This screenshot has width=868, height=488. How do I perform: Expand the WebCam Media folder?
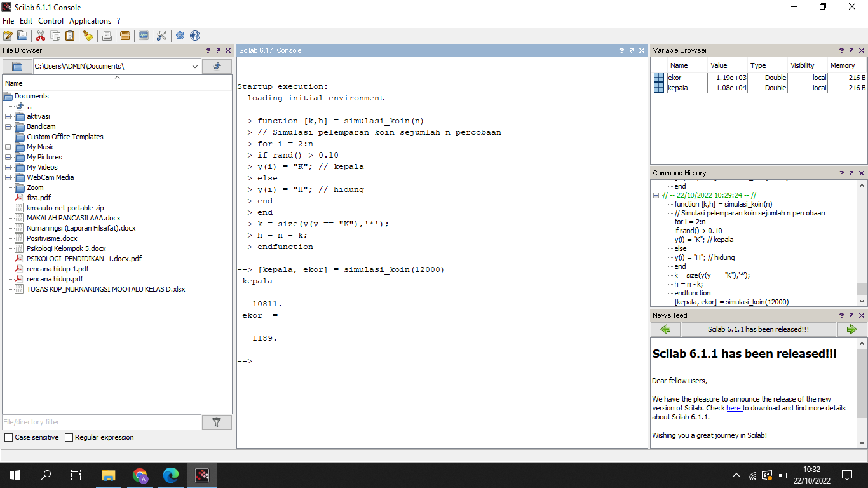pos(8,177)
